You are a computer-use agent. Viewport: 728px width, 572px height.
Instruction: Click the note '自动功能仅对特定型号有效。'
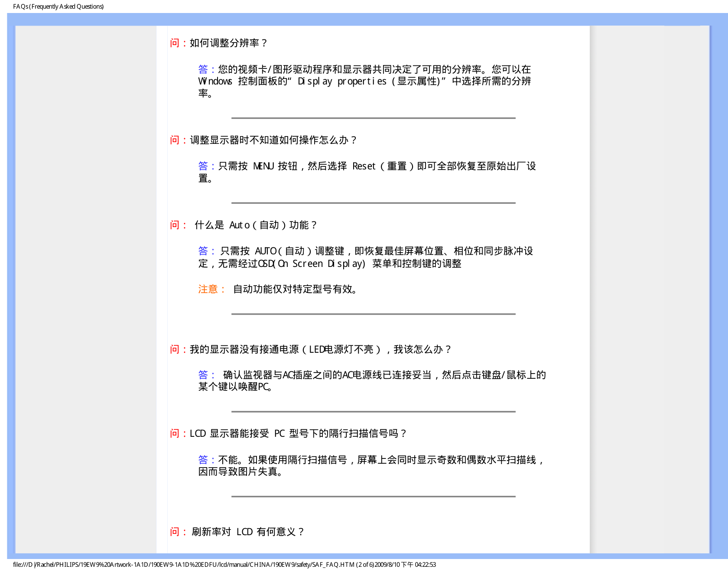[x=296, y=289]
